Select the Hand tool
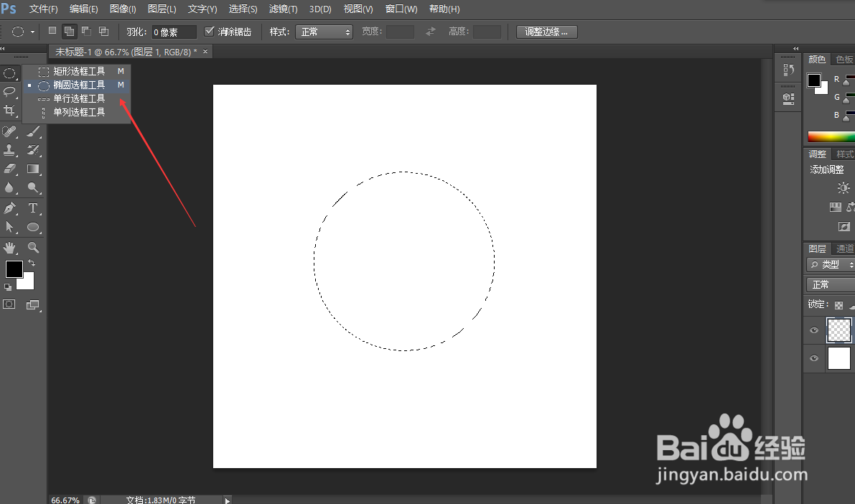Viewport: 855px width, 504px height. (x=9, y=248)
